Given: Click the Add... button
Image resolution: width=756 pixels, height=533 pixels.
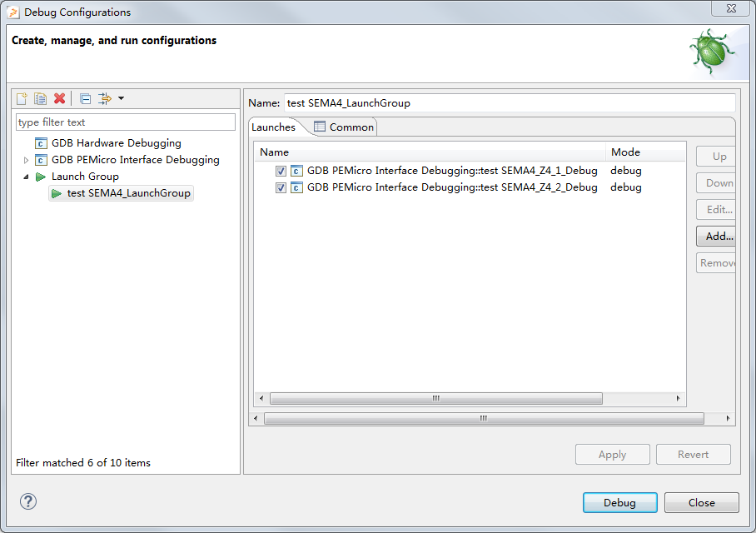Looking at the screenshot, I should (x=716, y=236).
